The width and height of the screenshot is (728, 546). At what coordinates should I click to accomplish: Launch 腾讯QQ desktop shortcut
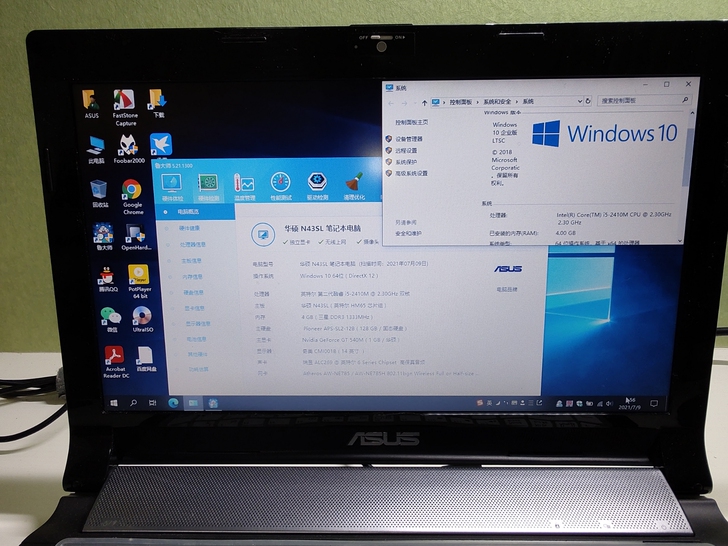coord(108,279)
